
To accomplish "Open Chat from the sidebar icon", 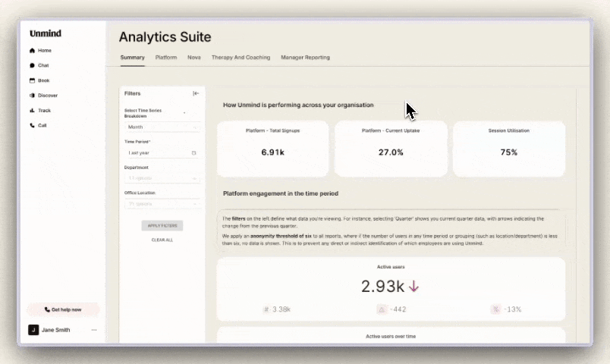I will point(33,66).
